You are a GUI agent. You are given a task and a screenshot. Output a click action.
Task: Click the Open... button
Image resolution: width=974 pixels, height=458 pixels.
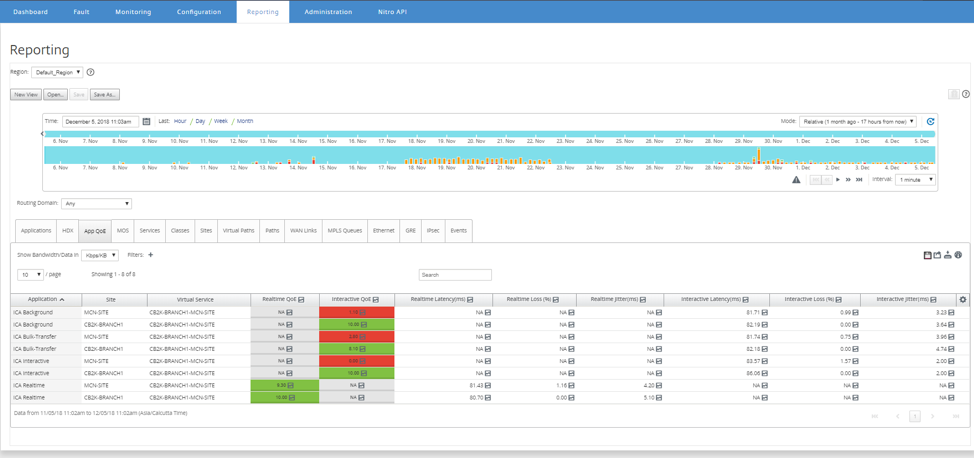click(55, 94)
